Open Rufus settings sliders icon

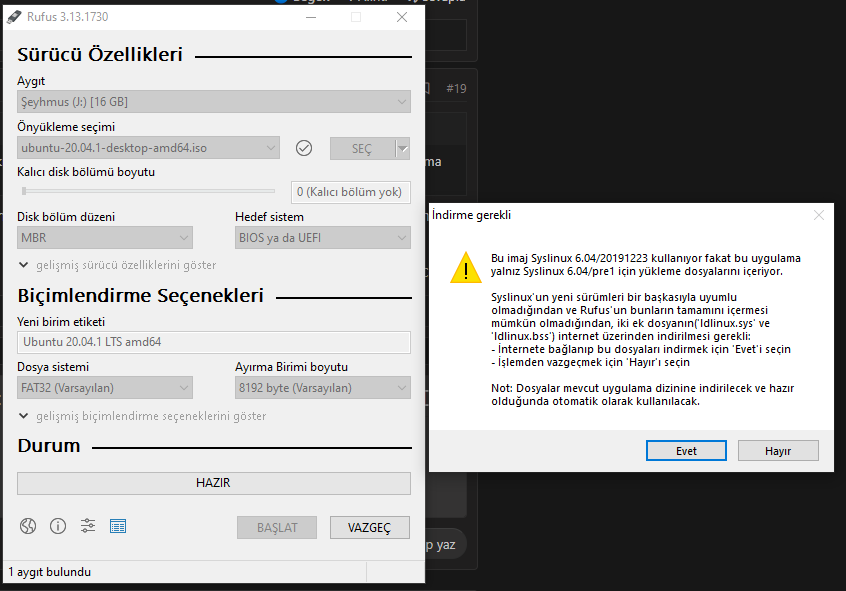(88, 526)
